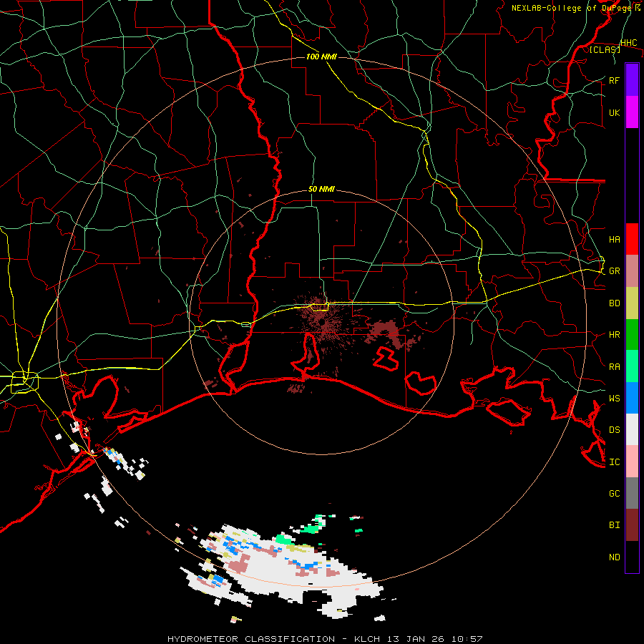Image resolution: width=644 pixels, height=644 pixels.
Task: Click the white DS color swatch
Action: 632,429
